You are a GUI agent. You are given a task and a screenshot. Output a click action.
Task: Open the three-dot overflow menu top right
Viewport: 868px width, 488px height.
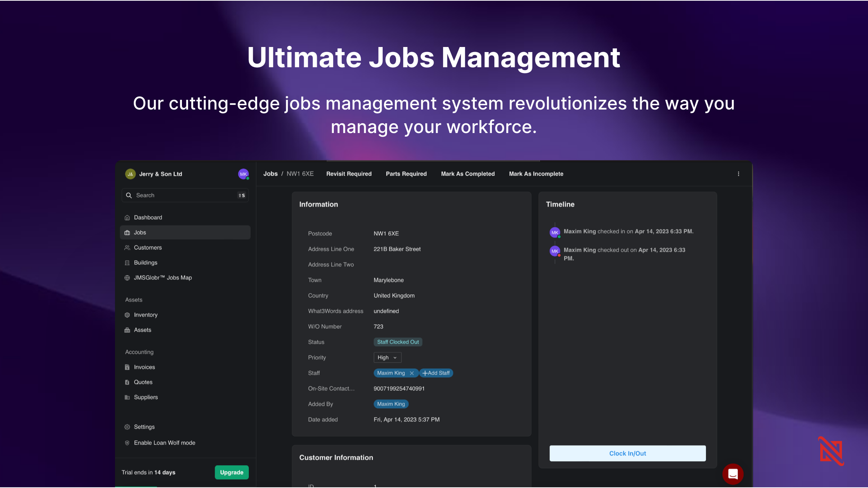pos(738,174)
